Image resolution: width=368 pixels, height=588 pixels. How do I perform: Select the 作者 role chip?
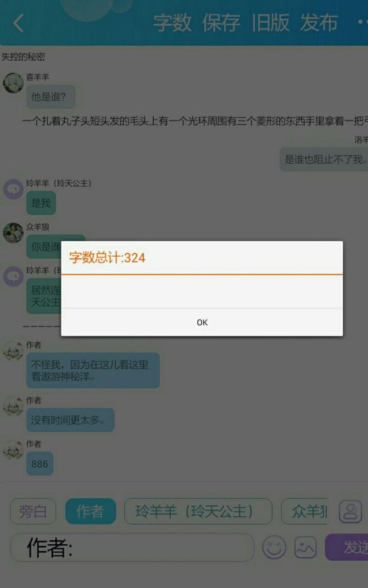pyautogui.click(x=90, y=511)
